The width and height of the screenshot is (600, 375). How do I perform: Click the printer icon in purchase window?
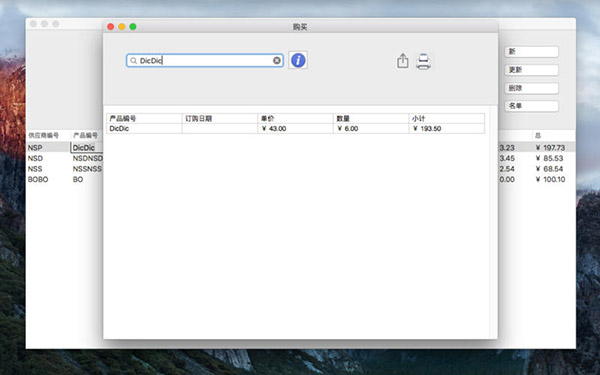click(x=423, y=62)
